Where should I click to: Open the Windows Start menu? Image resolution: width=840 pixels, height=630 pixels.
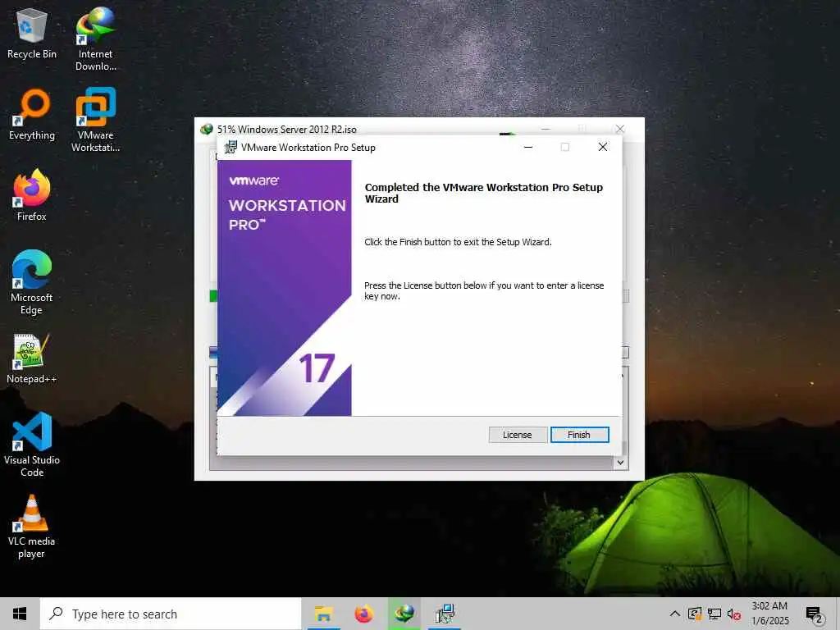coord(20,614)
